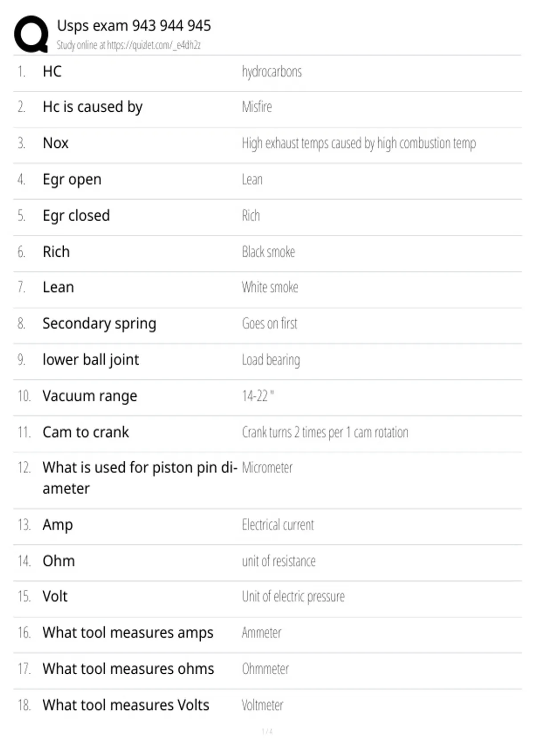This screenshot has width=534, height=756.
Task: Click the Micrometer definition
Action: pyautogui.click(x=267, y=468)
